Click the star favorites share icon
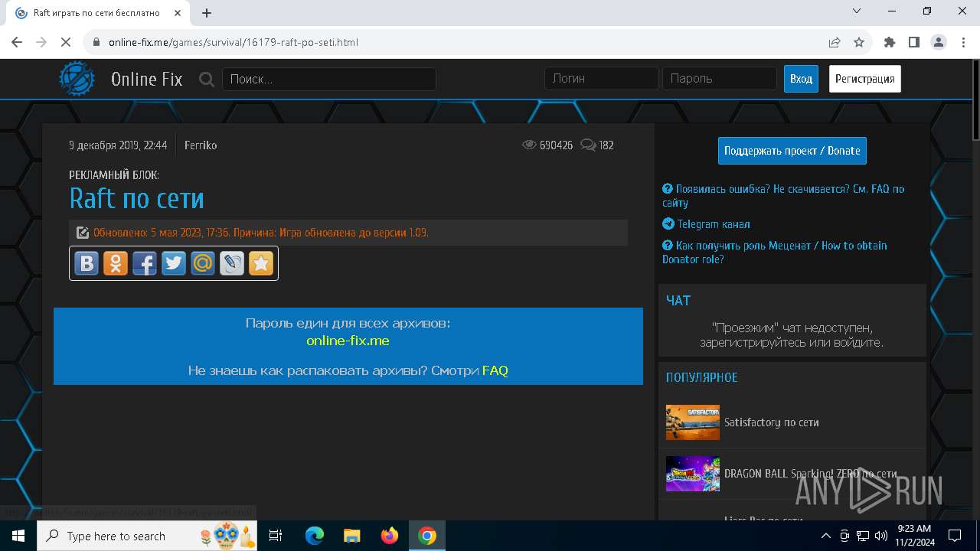This screenshot has height=551, width=980. [261, 263]
